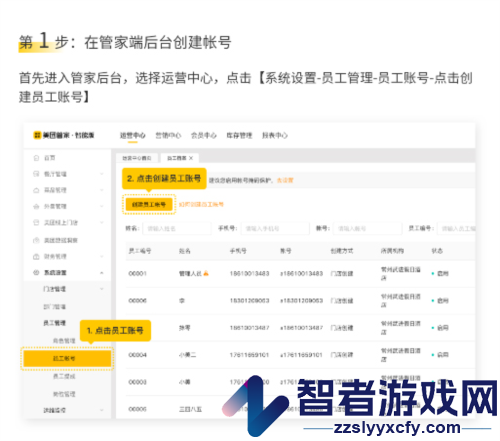Focus the 手机号 search input field

click(275, 228)
